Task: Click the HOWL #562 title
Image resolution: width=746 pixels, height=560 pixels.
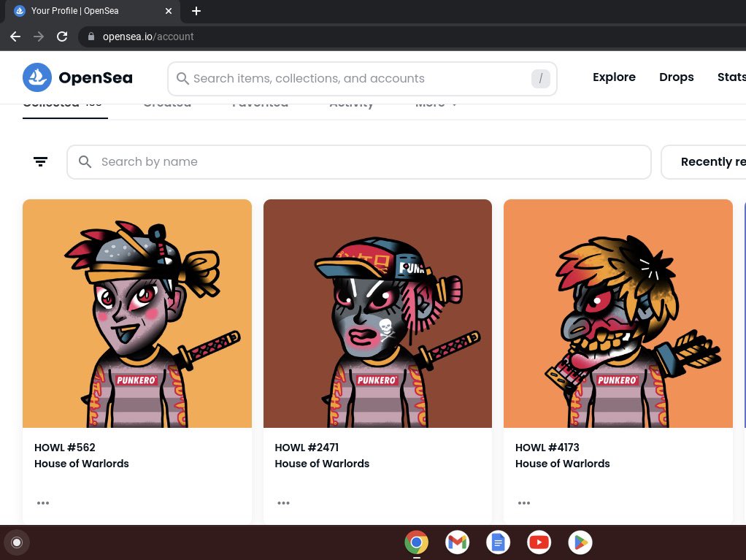Action: pyautogui.click(x=65, y=448)
